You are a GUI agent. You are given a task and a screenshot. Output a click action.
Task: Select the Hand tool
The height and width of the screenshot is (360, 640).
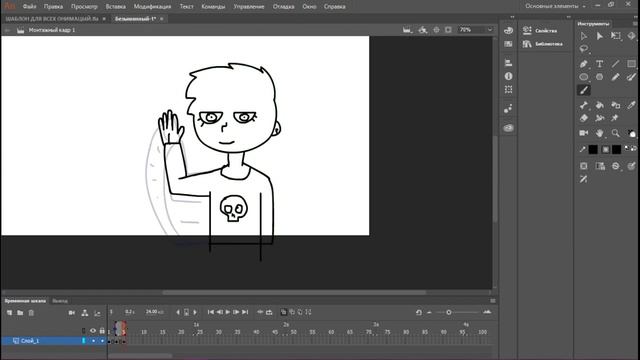[x=600, y=133]
